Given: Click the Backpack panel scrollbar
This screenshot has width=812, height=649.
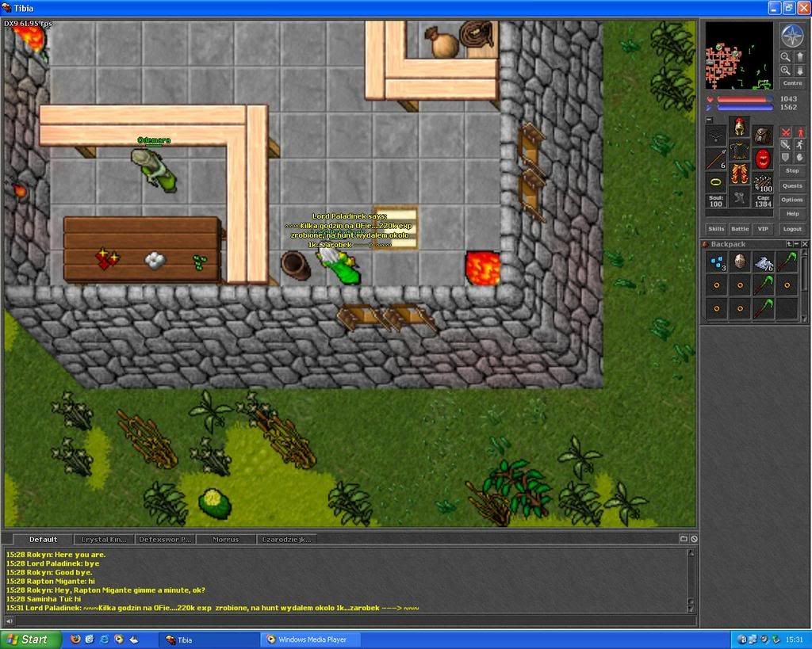Looking at the screenshot, I should click(804, 286).
